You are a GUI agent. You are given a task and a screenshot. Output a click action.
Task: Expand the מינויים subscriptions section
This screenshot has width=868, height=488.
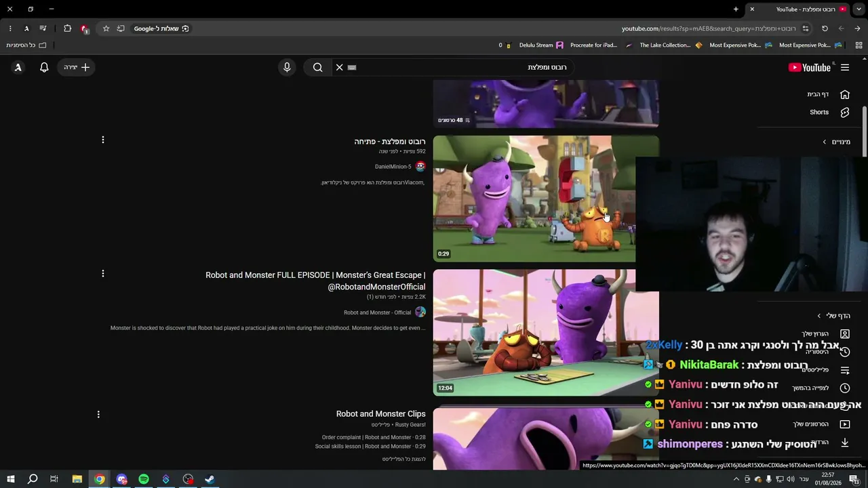[837, 142]
